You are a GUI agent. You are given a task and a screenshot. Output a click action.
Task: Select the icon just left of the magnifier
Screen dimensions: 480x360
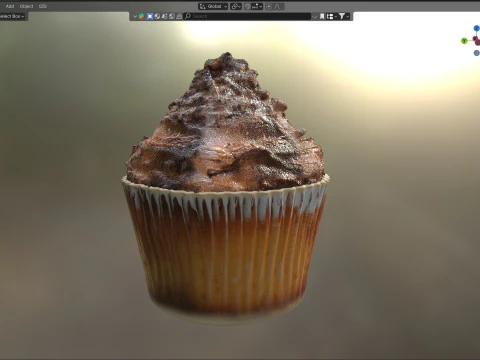click(x=179, y=16)
